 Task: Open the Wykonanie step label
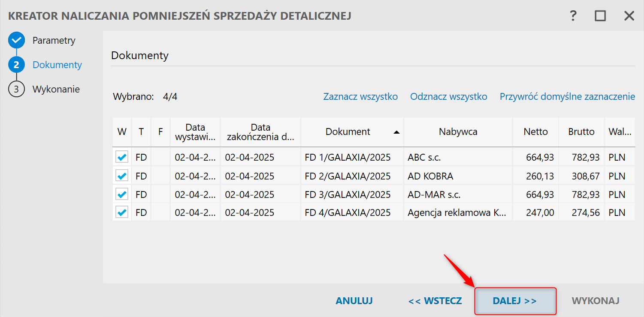click(x=56, y=89)
